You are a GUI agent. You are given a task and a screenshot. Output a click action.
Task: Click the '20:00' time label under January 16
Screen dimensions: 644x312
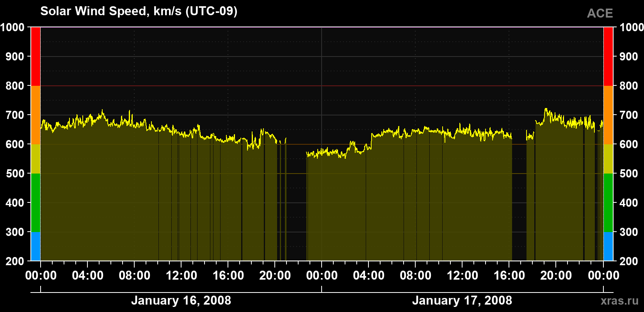275,276
